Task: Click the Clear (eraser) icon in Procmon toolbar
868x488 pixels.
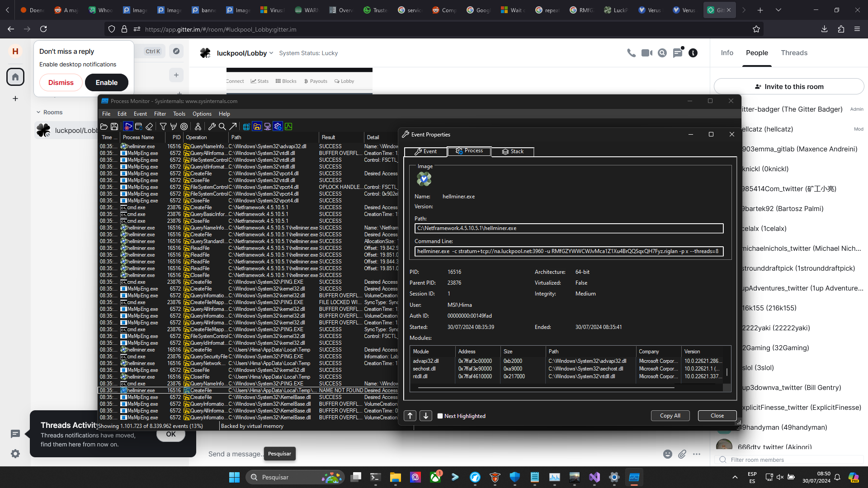Action: coord(149,127)
